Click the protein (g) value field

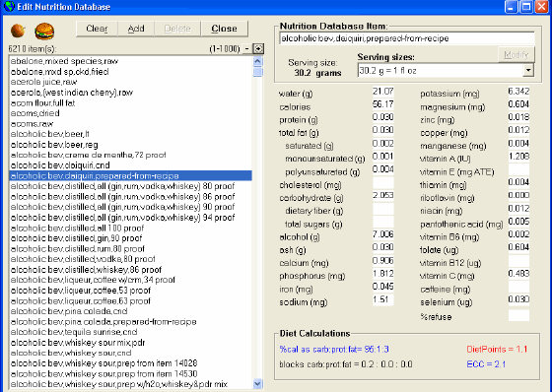tap(383, 117)
